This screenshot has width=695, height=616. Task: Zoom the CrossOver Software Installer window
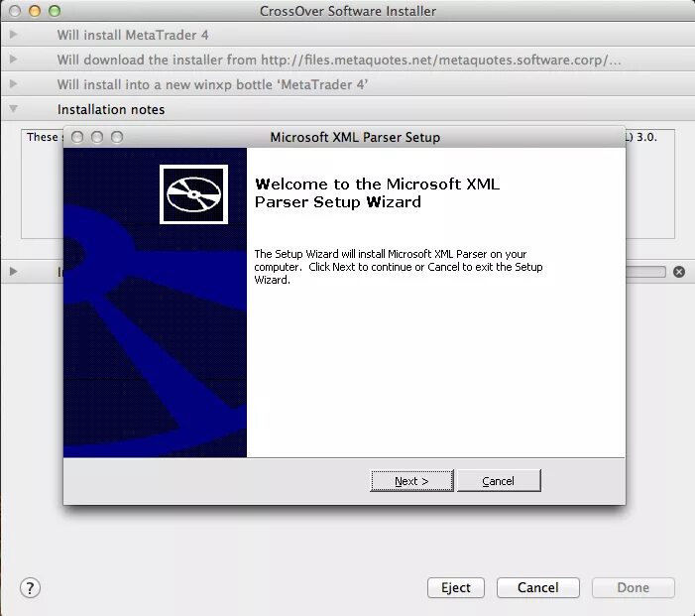point(55,11)
